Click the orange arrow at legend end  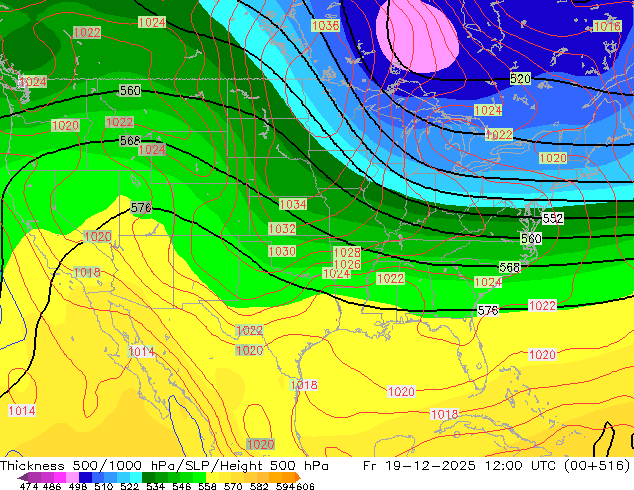point(298,477)
